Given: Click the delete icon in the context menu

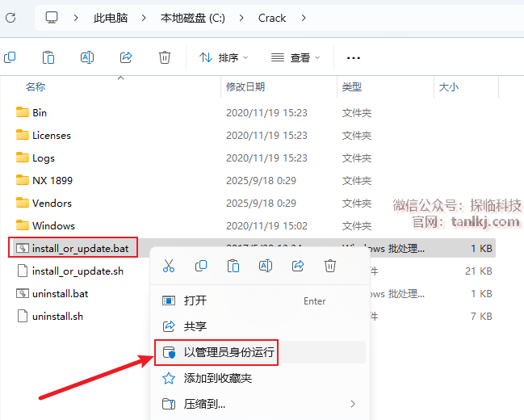Looking at the screenshot, I should (330, 266).
